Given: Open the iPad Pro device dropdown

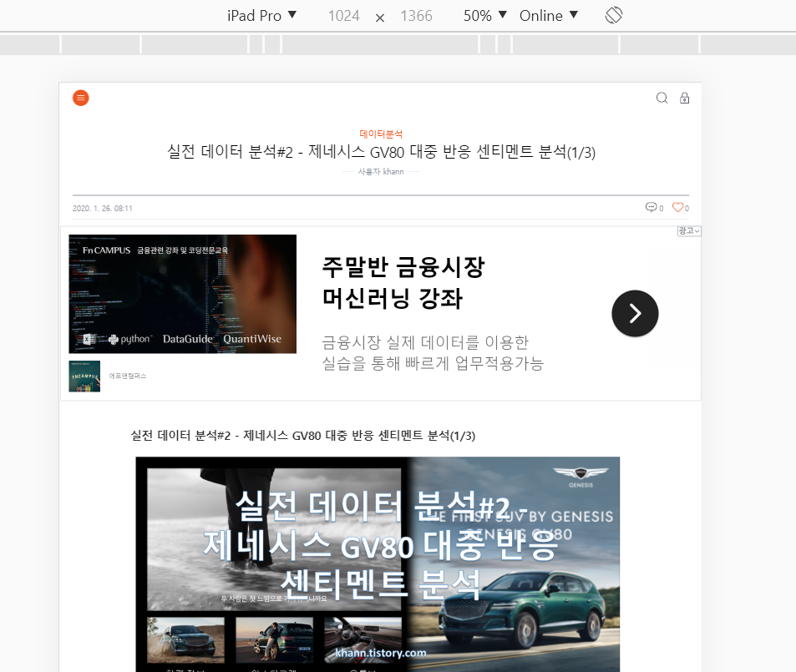Looking at the screenshot, I should tap(261, 16).
